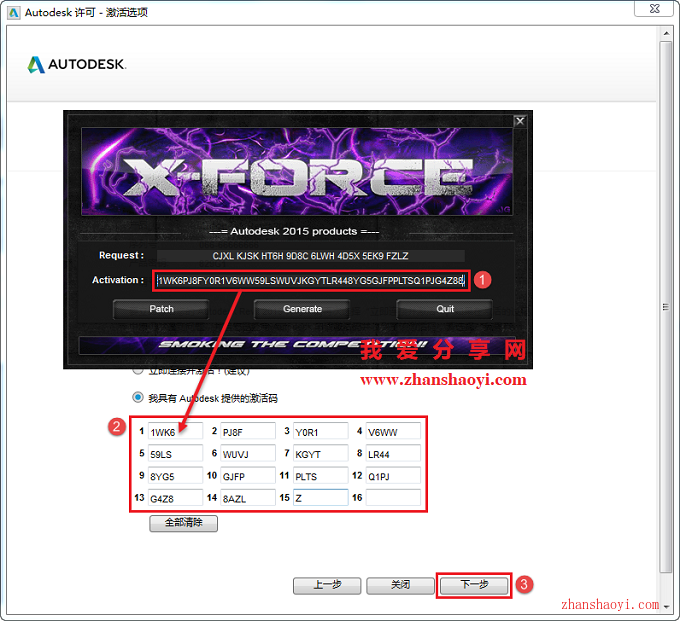Click activation code box 14 containing 8AZL
The image size is (680, 621).
[x=248, y=497]
